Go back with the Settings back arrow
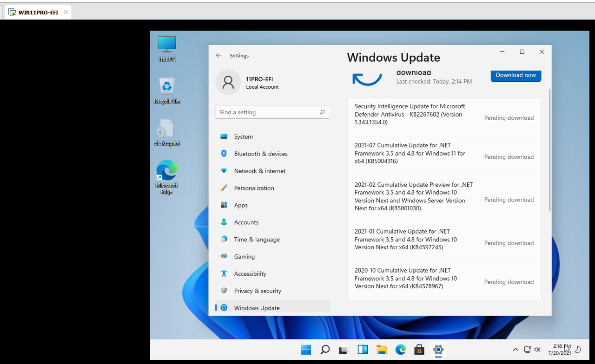The height and width of the screenshot is (364, 595). coord(218,55)
